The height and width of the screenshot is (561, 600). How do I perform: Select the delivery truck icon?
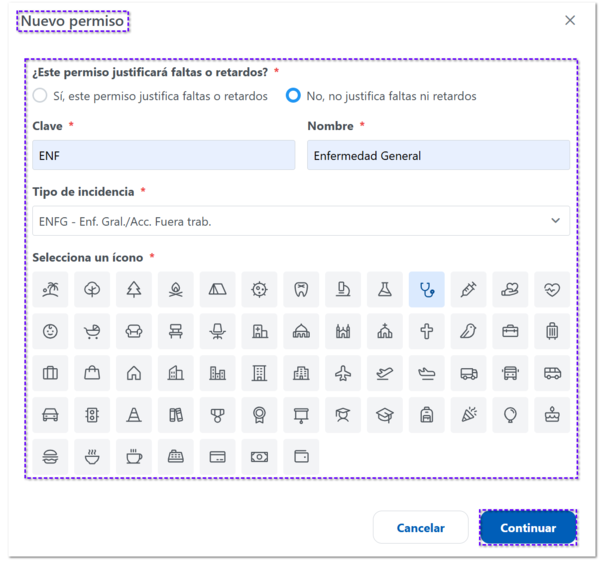tap(468, 373)
